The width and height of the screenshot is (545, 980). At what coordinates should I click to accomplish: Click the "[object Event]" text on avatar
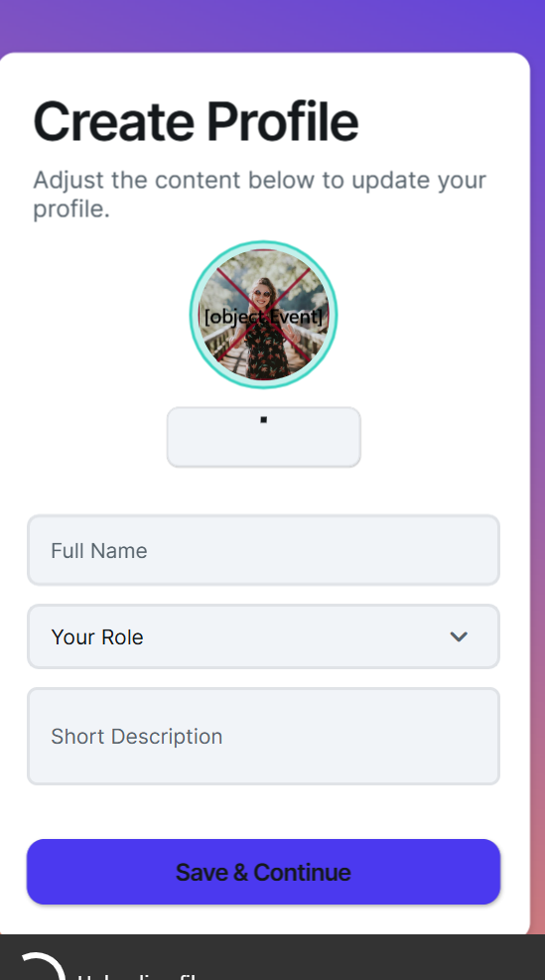pos(264,317)
